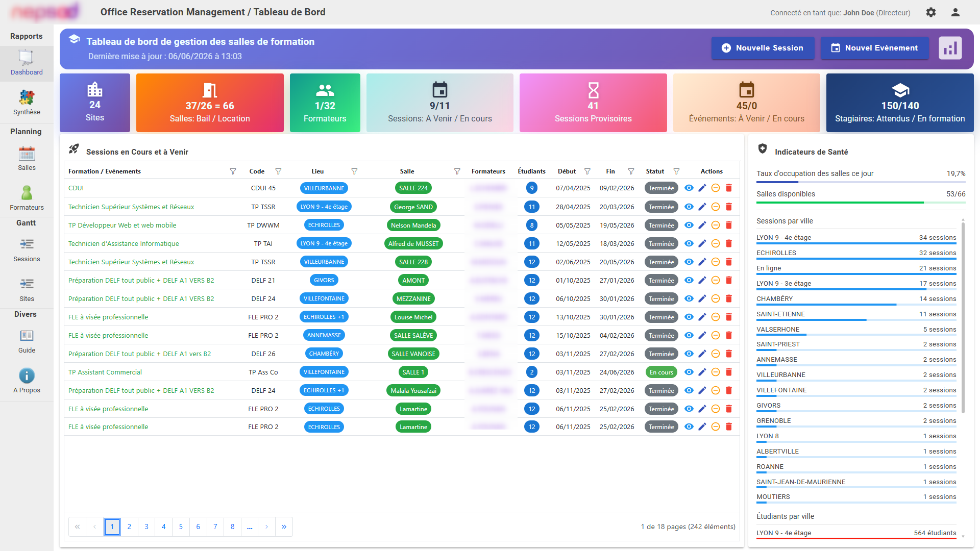The height and width of the screenshot is (551, 980).
Task: Open the settings gear icon
Action: [931, 12]
